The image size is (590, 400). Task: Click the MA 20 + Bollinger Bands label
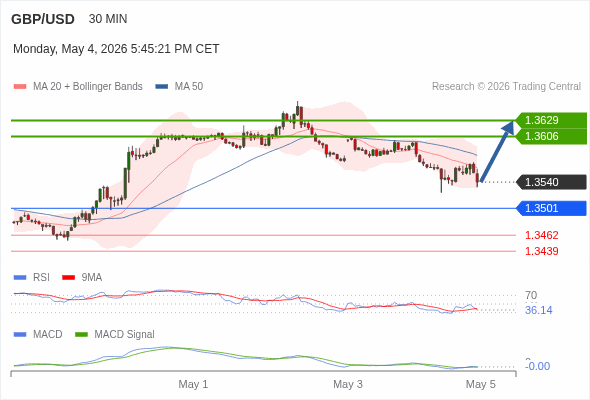pyautogui.click(x=88, y=87)
